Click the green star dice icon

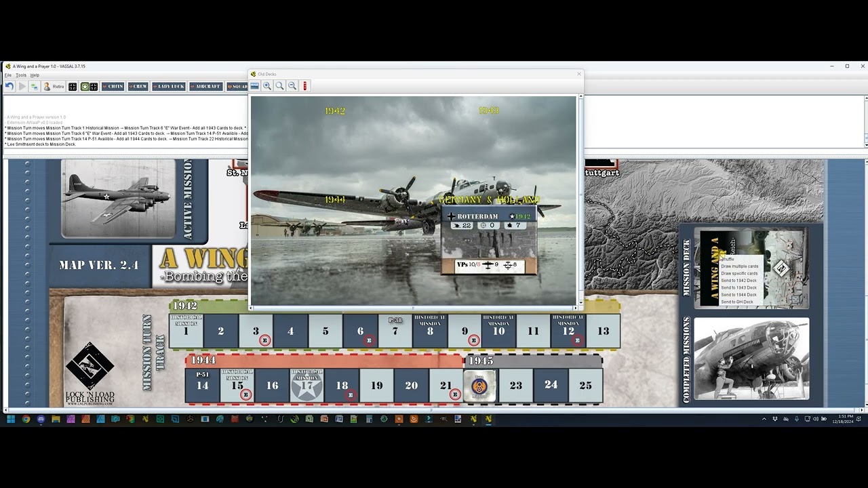85,86
